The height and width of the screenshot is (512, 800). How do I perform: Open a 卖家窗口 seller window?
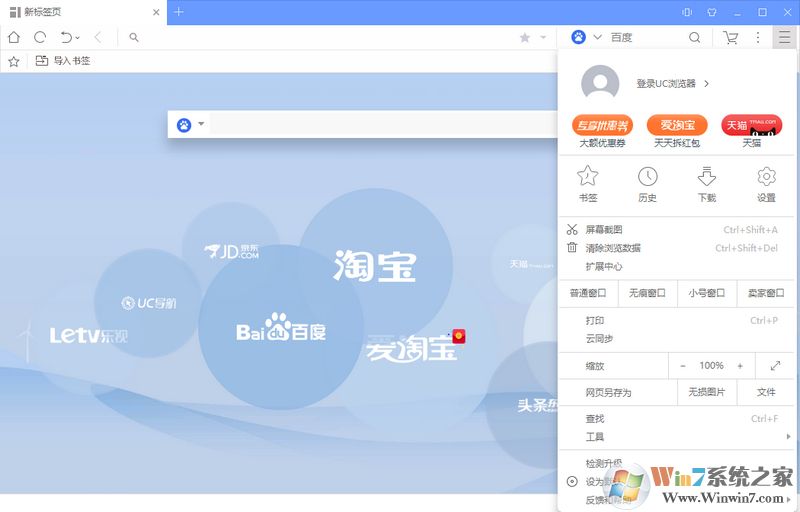coord(766,293)
